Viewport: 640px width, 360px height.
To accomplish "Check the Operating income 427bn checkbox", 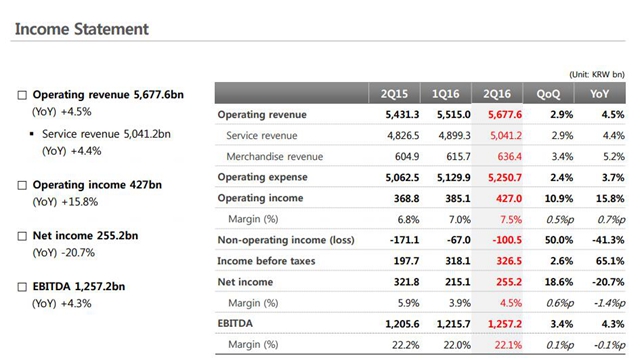I will point(22,185).
